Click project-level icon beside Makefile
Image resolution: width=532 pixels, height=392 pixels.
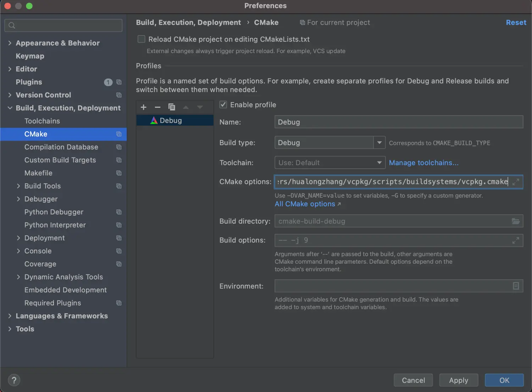(119, 173)
